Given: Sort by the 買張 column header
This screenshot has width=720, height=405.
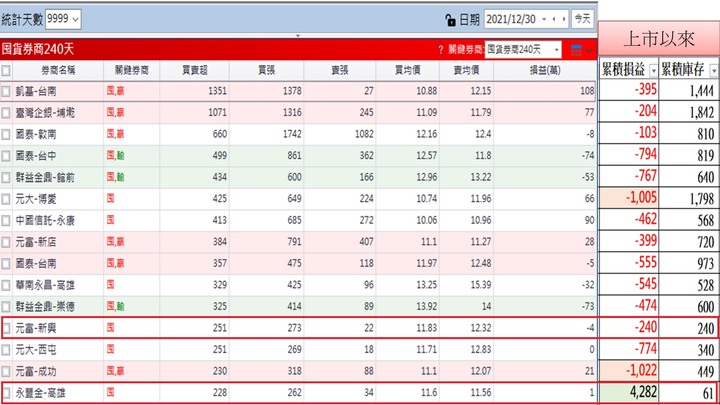Looking at the screenshot, I should tap(266, 70).
